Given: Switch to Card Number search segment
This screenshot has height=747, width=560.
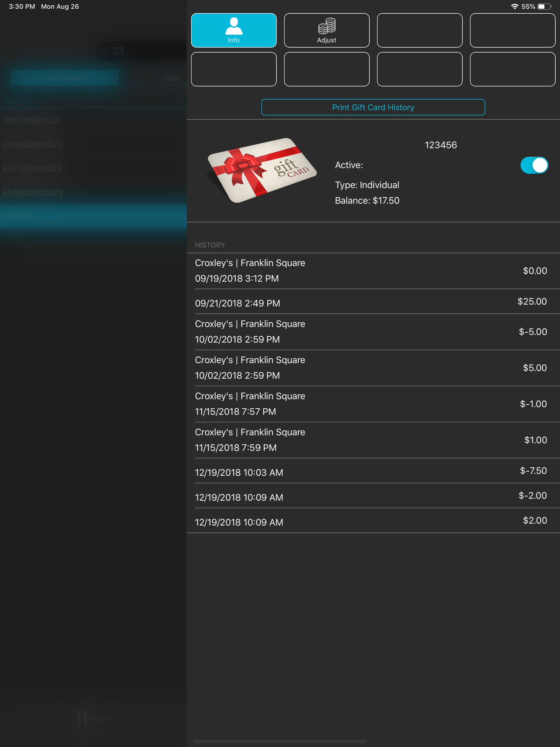Looking at the screenshot, I should (65, 78).
